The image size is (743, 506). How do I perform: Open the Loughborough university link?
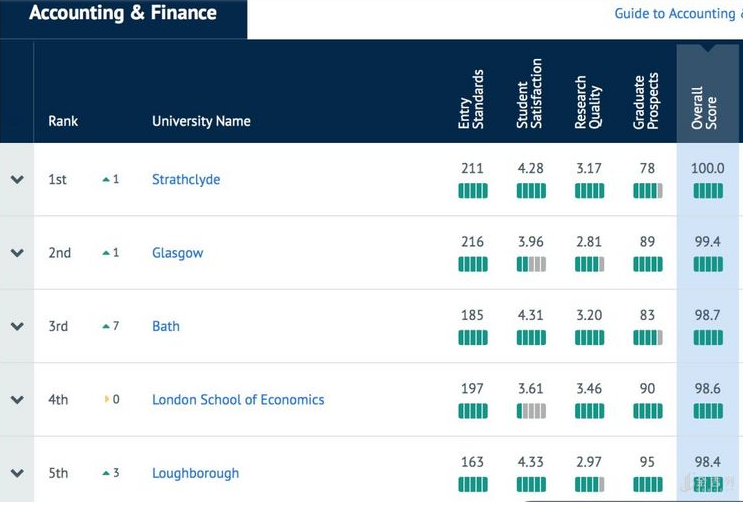pos(195,473)
